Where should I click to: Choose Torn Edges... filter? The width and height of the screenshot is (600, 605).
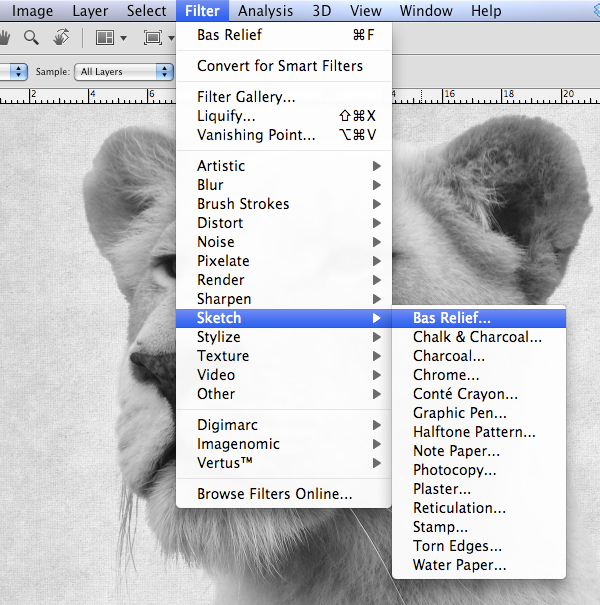tap(479, 546)
